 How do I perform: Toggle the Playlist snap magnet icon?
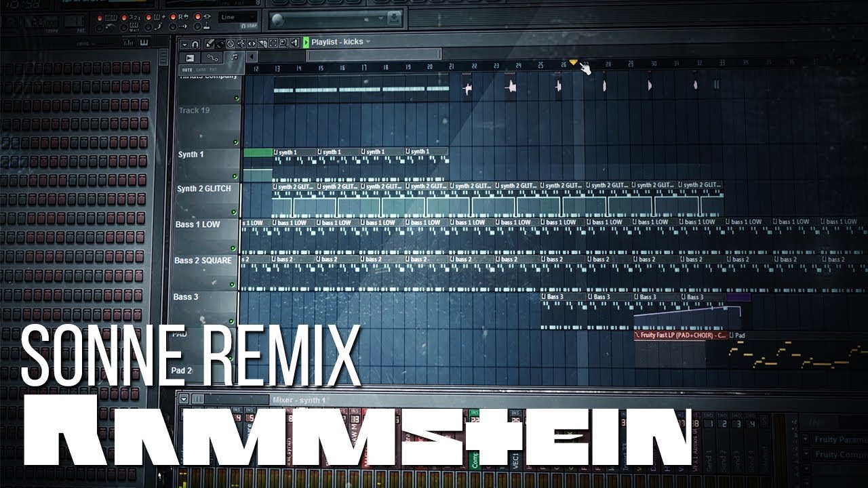[x=195, y=43]
